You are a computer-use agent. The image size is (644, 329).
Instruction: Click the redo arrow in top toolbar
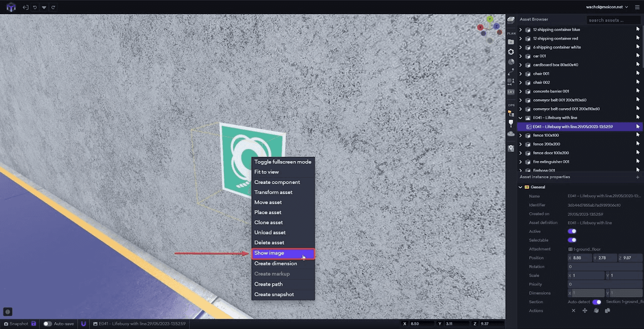(53, 8)
